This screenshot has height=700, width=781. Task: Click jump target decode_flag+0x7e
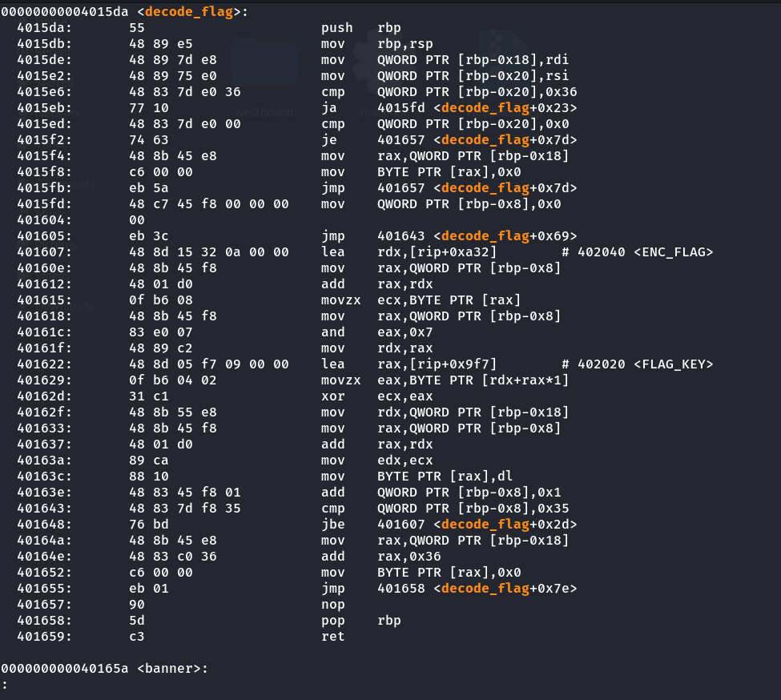pyautogui.click(x=505, y=589)
